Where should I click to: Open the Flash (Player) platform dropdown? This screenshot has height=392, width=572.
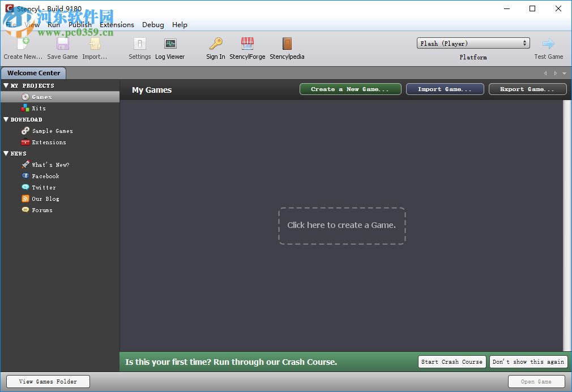pos(473,44)
